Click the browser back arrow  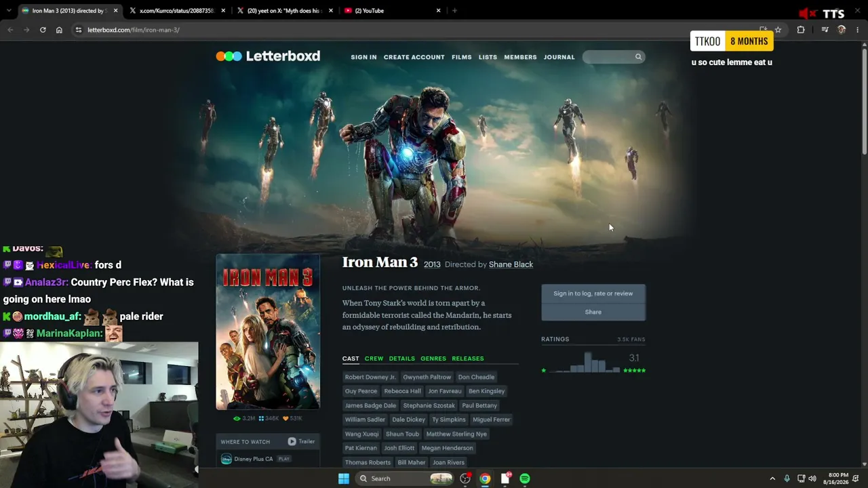coord(10,30)
